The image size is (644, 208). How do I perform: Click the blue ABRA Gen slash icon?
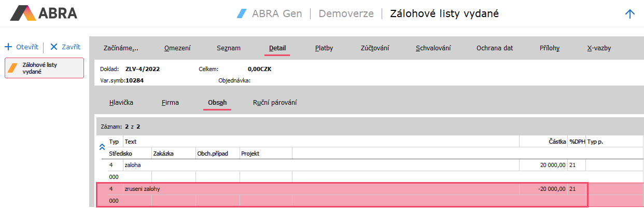241,13
